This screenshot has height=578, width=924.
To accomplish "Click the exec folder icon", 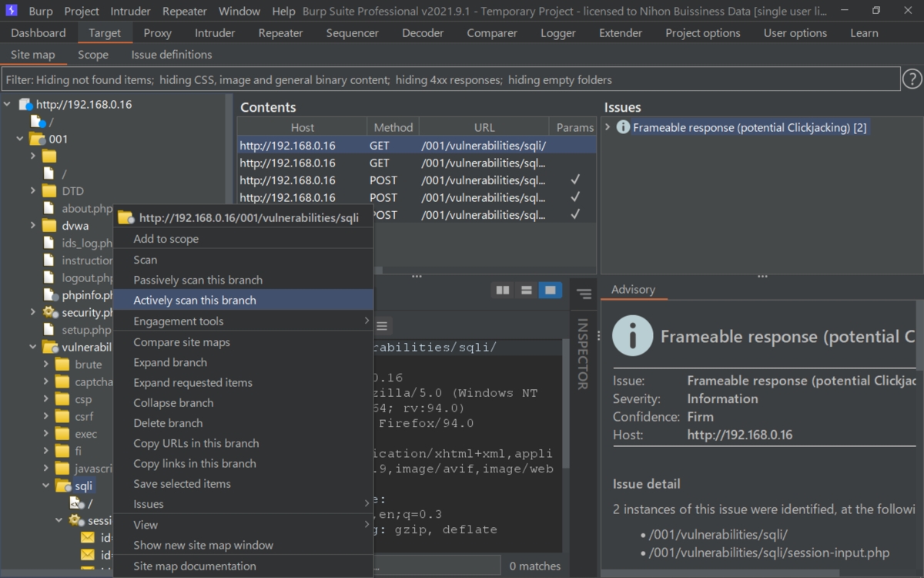I will 62,434.
